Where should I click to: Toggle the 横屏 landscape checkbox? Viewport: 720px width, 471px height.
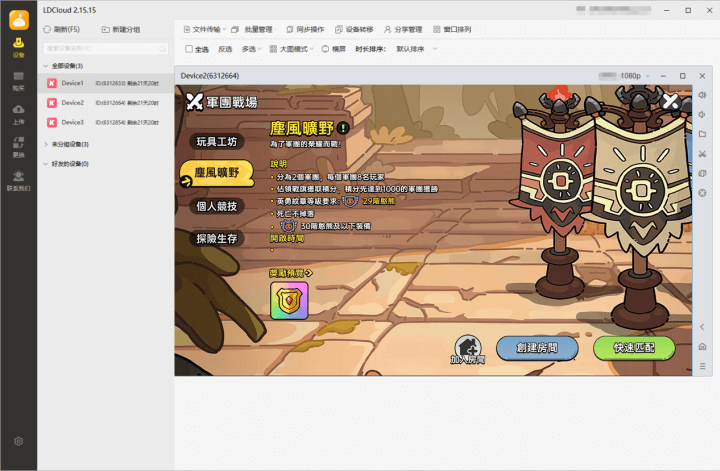[325, 49]
